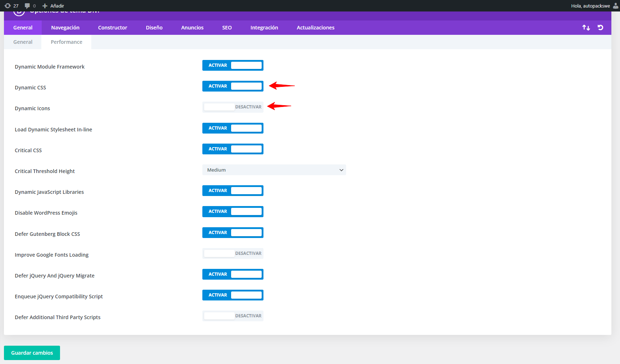
Task: Toggle the Dynamic CSS switch
Action: click(233, 86)
